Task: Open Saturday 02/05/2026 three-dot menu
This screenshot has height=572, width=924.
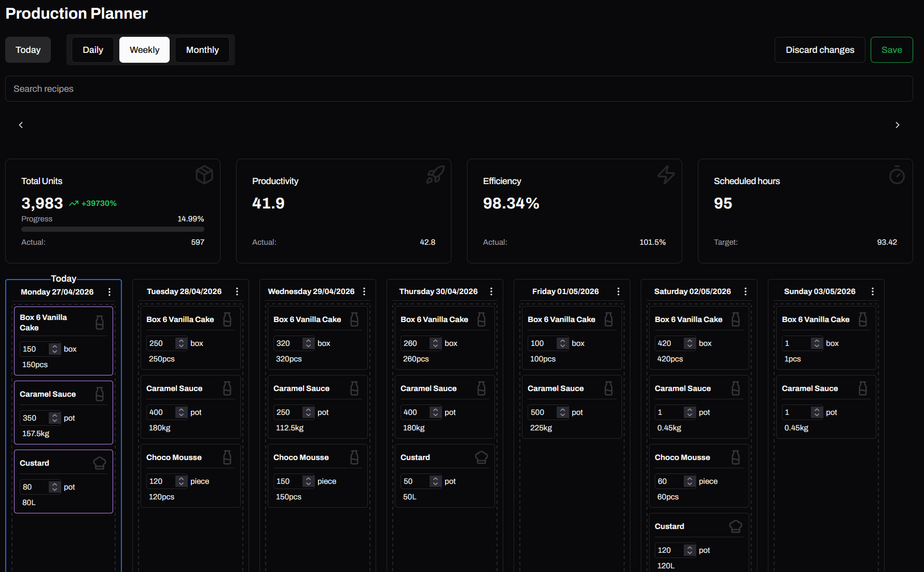Action: click(x=746, y=291)
